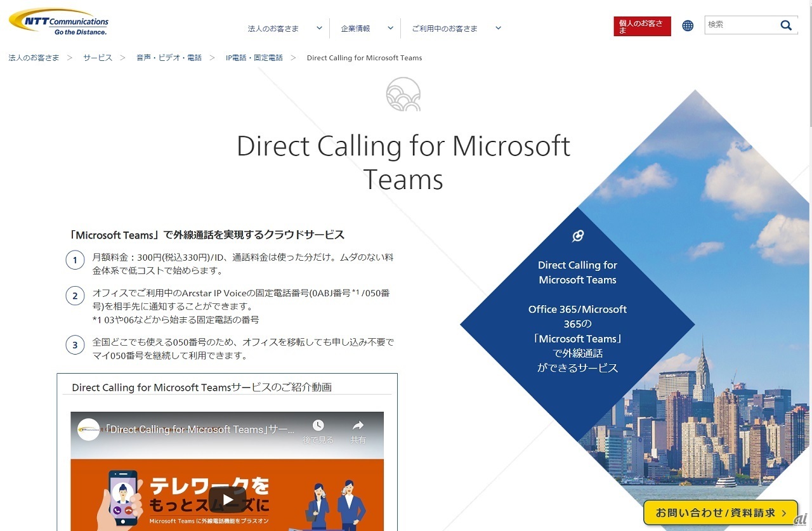
Task: Click the NTT Communications logo
Action: [58, 22]
